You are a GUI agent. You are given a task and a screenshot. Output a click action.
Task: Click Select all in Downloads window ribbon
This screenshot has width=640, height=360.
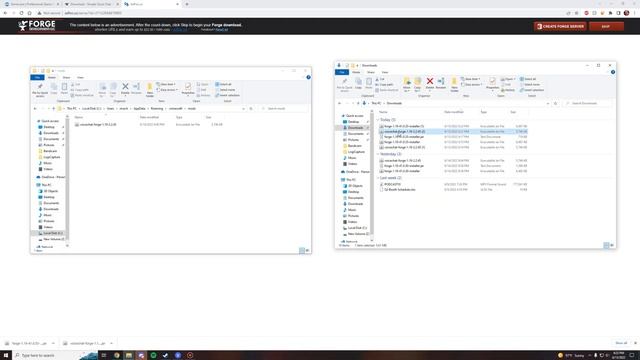pyautogui.click(x=528, y=79)
